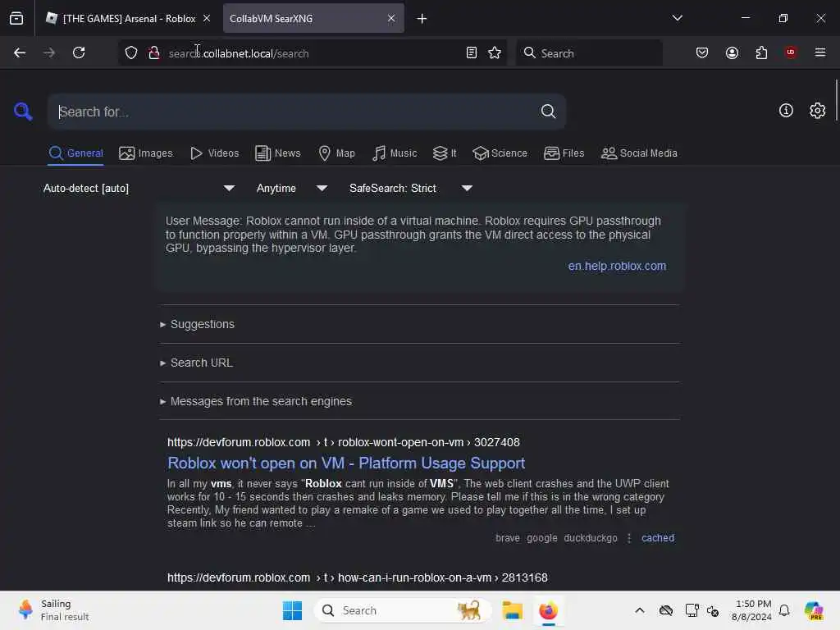Open Pocket save icon

point(702,52)
